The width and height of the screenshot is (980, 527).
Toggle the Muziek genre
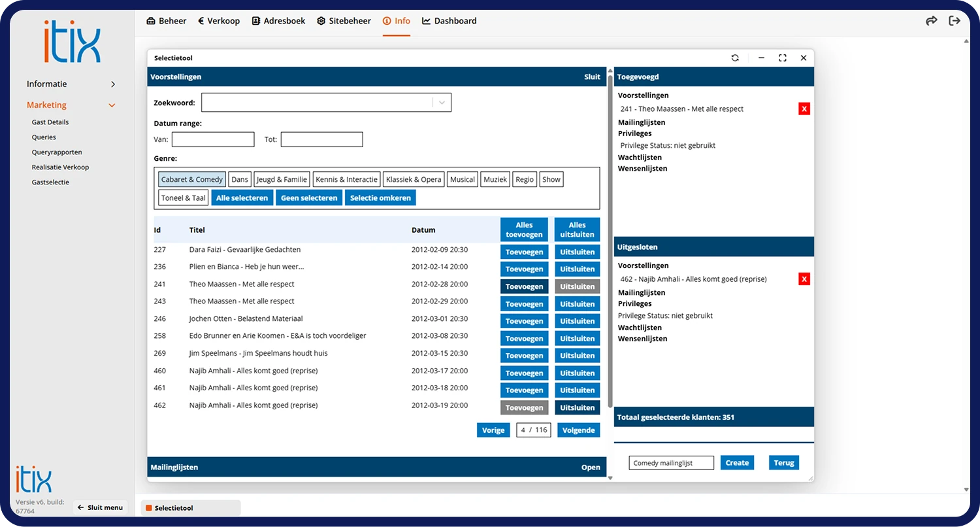pyautogui.click(x=495, y=180)
